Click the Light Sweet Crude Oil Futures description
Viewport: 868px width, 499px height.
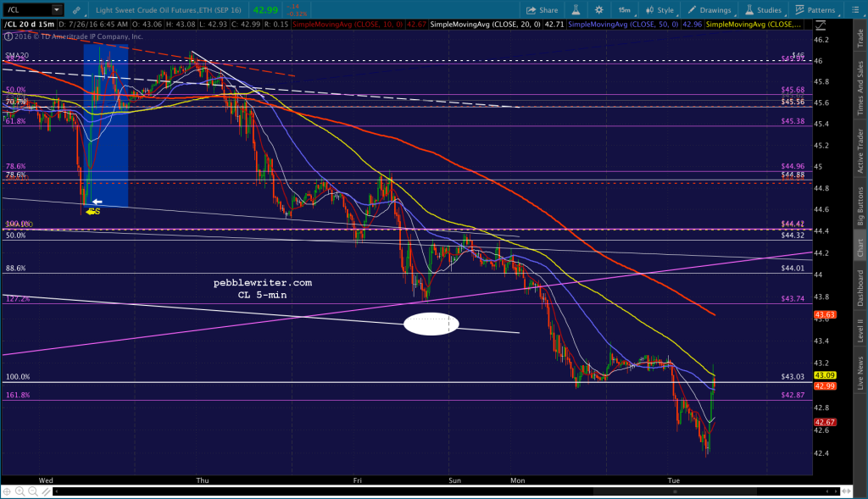pyautogui.click(x=169, y=10)
